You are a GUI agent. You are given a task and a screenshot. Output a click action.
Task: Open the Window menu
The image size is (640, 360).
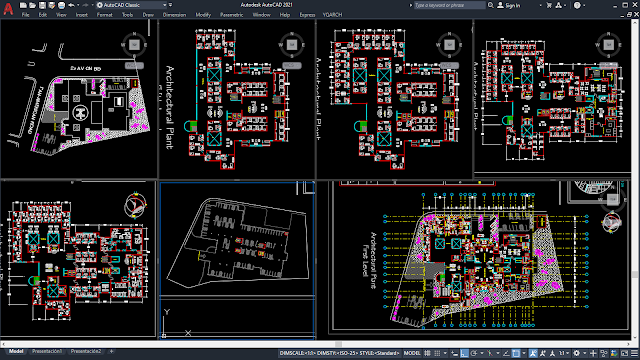pyautogui.click(x=261, y=15)
